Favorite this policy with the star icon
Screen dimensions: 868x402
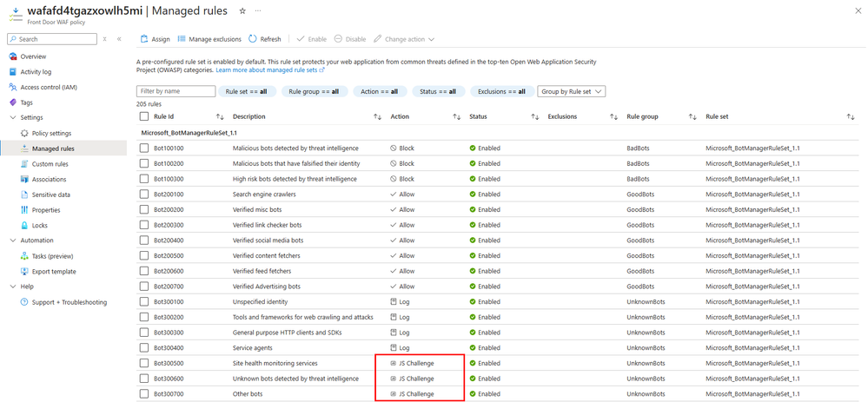click(242, 10)
